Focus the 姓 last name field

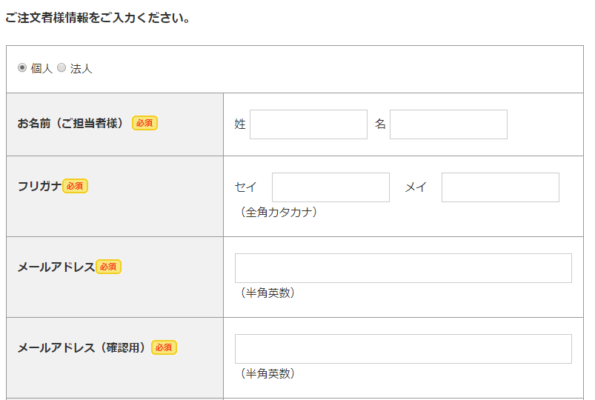(x=309, y=124)
